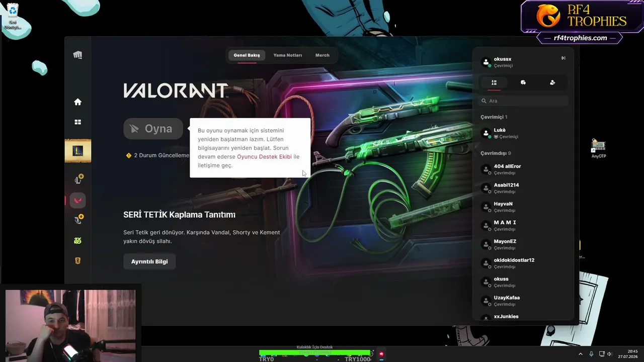Open the Recycle Bin desktop icon
The width and height of the screenshot is (644, 362).
pyautogui.click(x=13, y=17)
